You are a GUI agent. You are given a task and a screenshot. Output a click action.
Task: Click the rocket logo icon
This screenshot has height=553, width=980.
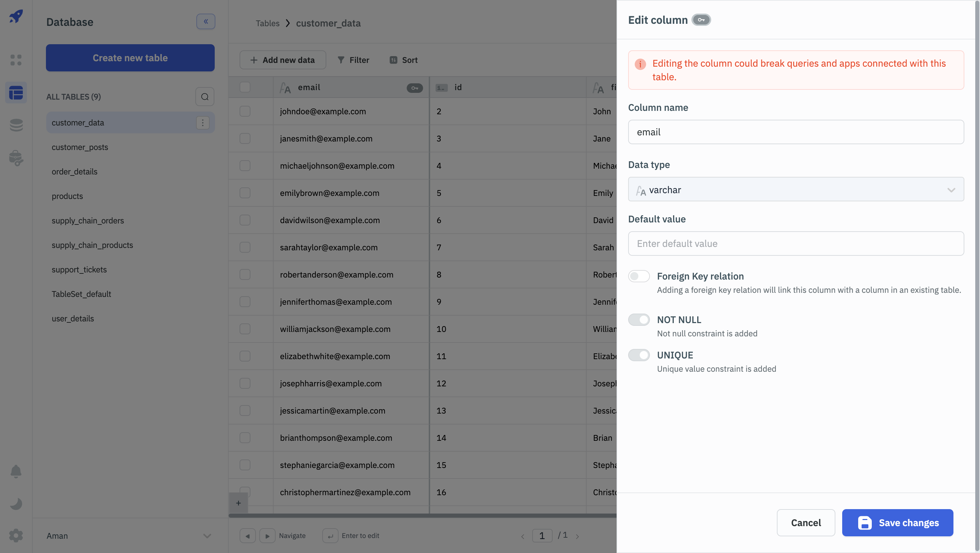click(x=16, y=16)
